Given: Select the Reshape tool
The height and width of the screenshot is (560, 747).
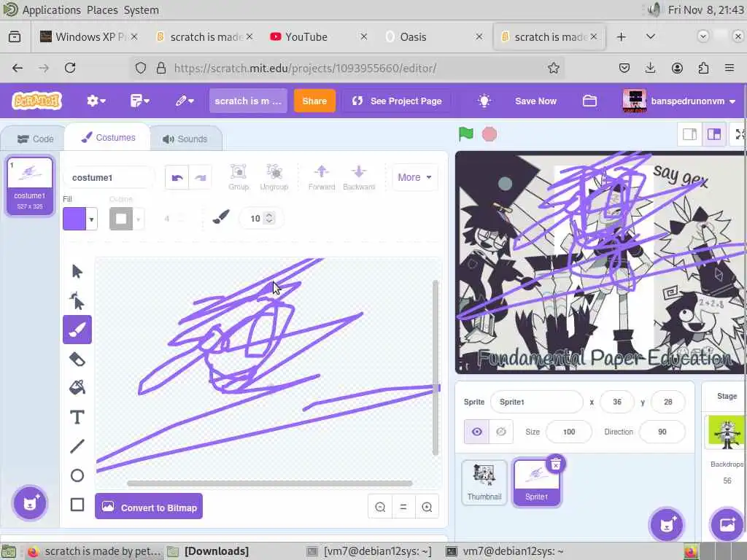Looking at the screenshot, I should pyautogui.click(x=77, y=300).
